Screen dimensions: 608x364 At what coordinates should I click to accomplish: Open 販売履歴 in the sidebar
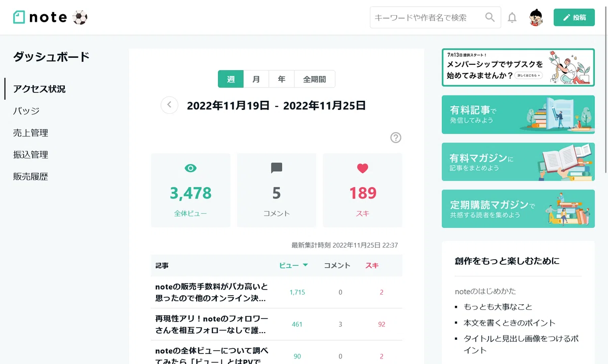click(30, 177)
